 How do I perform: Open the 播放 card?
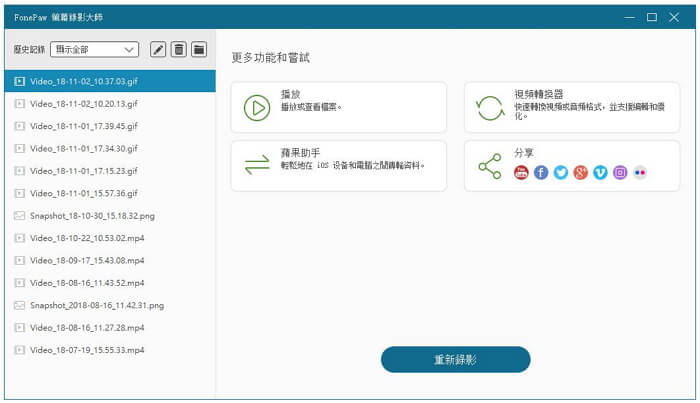(339, 107)
